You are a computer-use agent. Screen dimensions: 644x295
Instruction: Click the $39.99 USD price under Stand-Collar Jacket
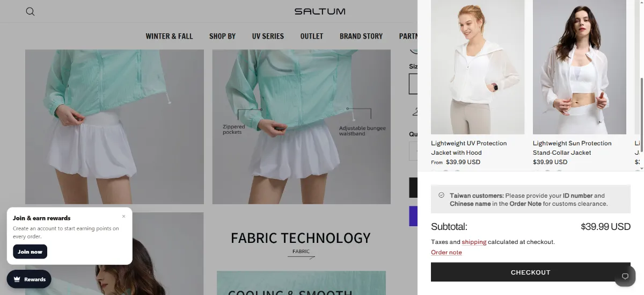550,162
